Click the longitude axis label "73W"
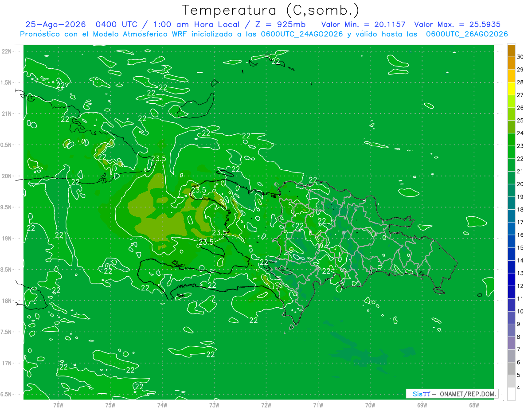532x411 pixels. (214, 405)
